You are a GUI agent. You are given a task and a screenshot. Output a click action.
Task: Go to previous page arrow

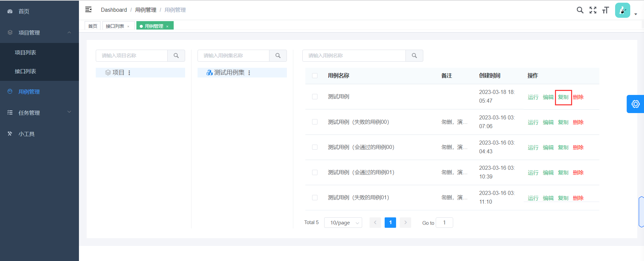point(375,222)
